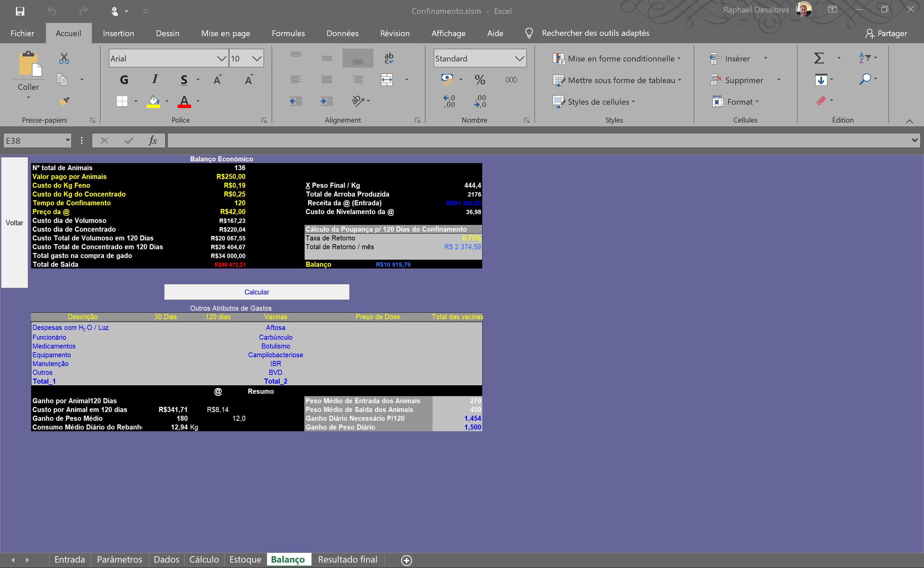This screenshot has width=924, height=568.
Task: Apply thousands separator 000 style
Action: [511, 80]
